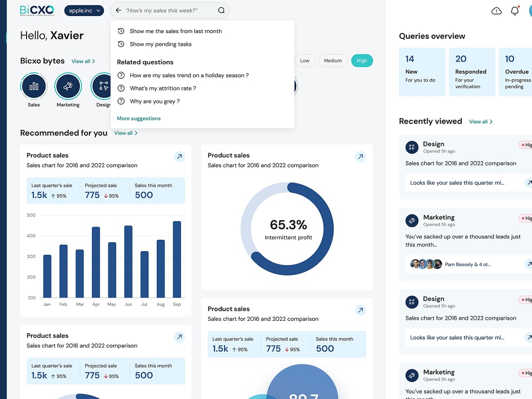Click the Design avatar icon in Recently viewed
The width and height of the screenshot is (532, 399).
coord(412,147)
